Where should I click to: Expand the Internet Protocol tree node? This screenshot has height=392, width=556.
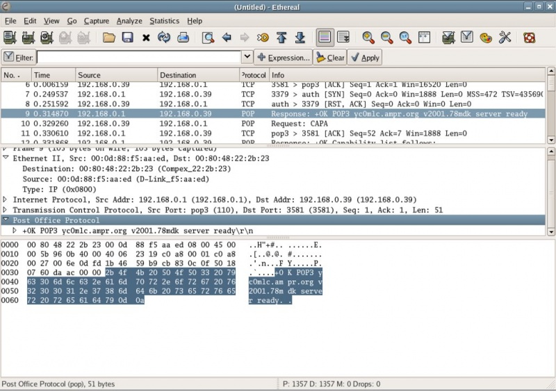(6, 199)
